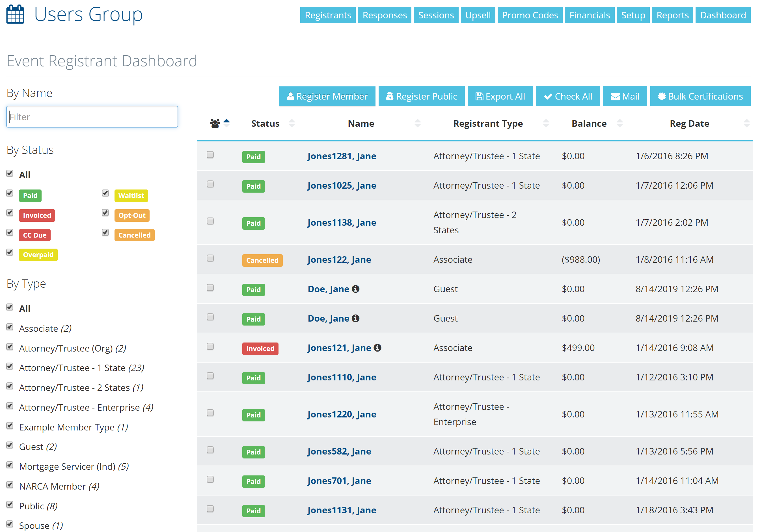Image resolution: width=762 pixels, height=532 pixels.
Task: Uncheck the Waitlist status filter
Action: (x=105, y=193)
